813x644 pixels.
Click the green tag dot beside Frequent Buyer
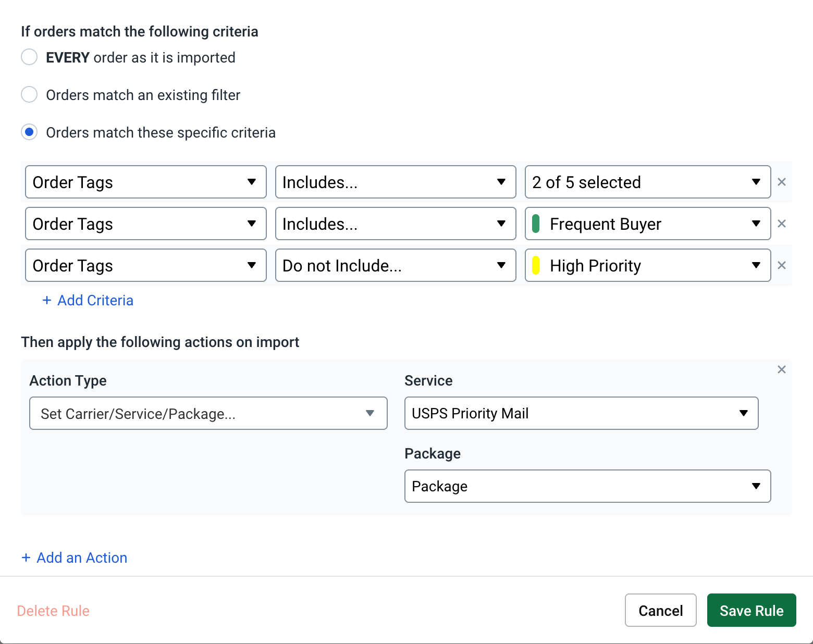click(x=536, y=224)
